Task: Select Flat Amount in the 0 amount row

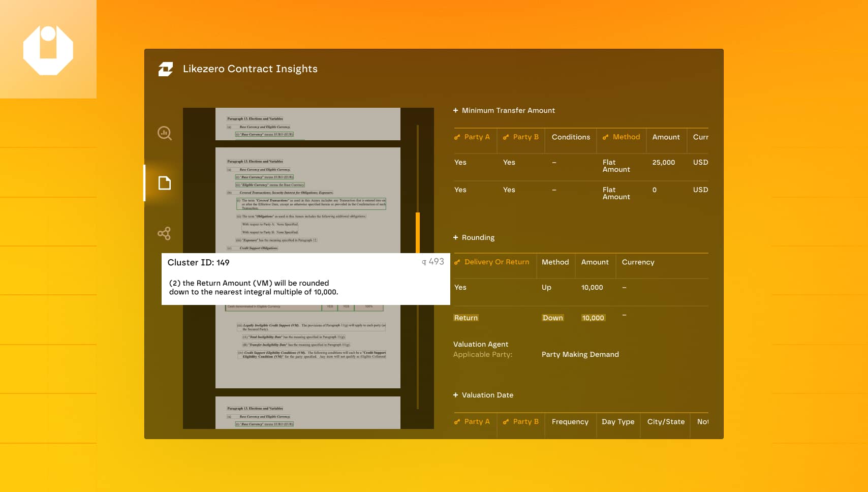Action: pos(616,194)
